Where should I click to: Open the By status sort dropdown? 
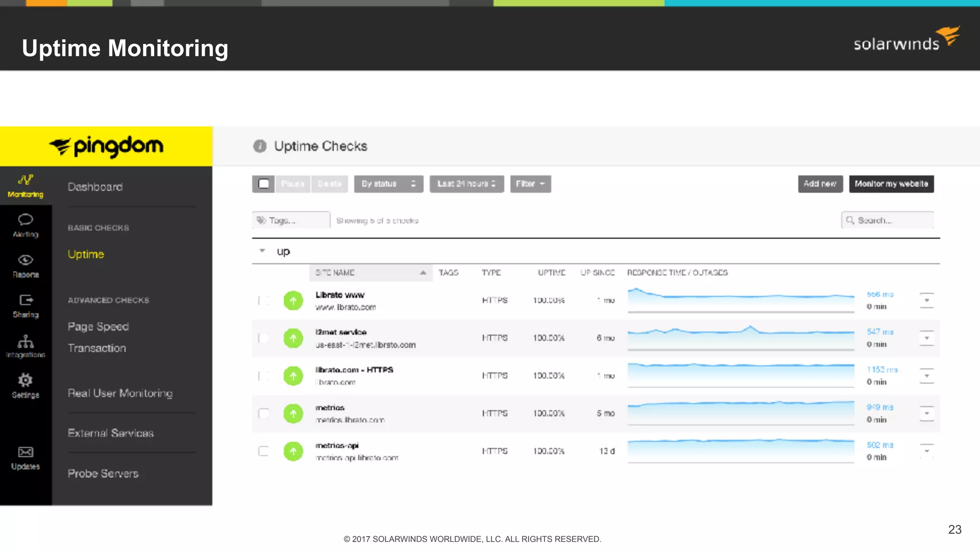tap(389, 184)
